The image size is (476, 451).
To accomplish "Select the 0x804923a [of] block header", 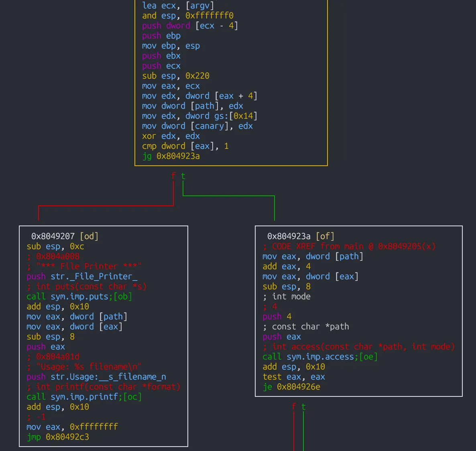I will click(301, 236).
